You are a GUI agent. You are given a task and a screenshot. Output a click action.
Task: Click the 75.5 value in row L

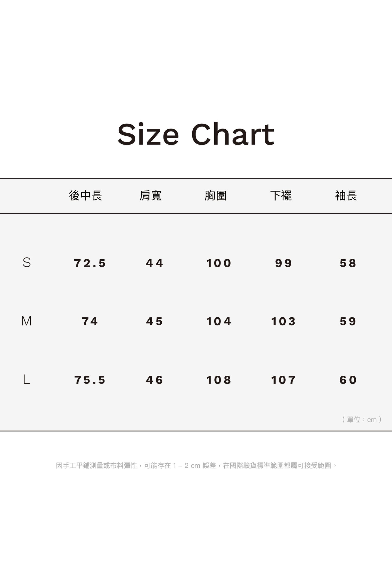pos(90,380)
